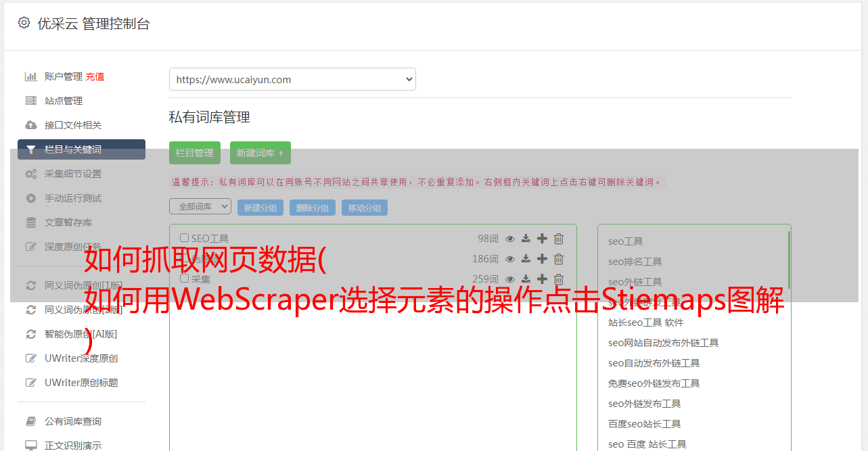
Task: Go to 站点管理 in the sidebar
Action: [x=64, y=101]
